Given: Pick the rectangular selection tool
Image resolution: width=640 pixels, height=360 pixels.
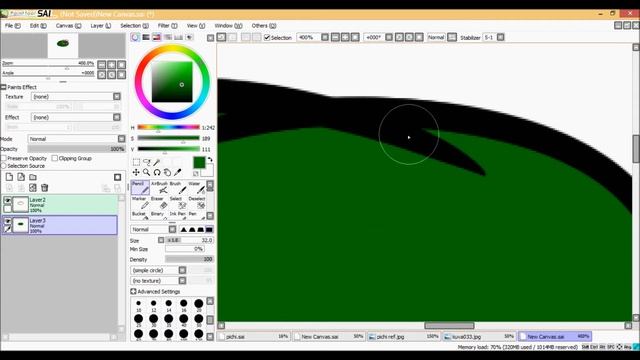Looking at the screenshot, I should coord(136,162).
